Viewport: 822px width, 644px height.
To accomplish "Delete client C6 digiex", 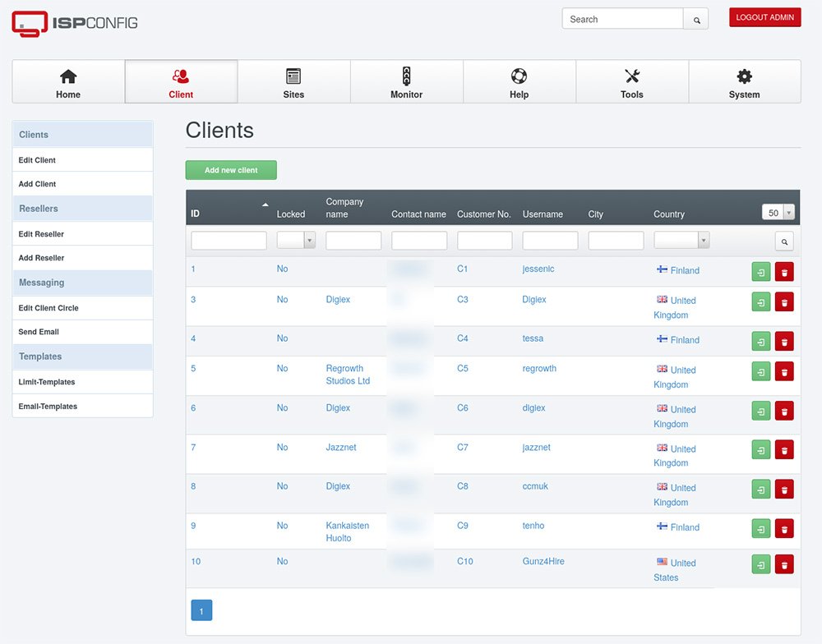I will (x=784, y=412).
